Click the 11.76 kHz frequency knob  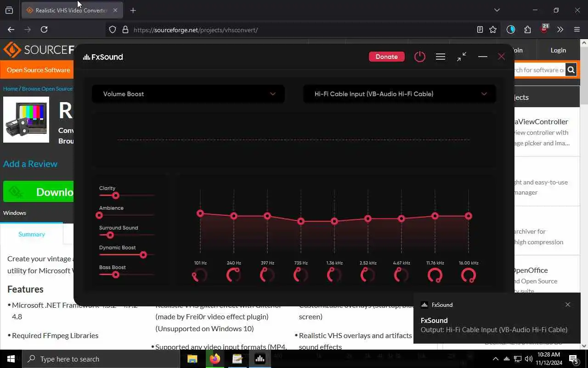click(435, 276)
